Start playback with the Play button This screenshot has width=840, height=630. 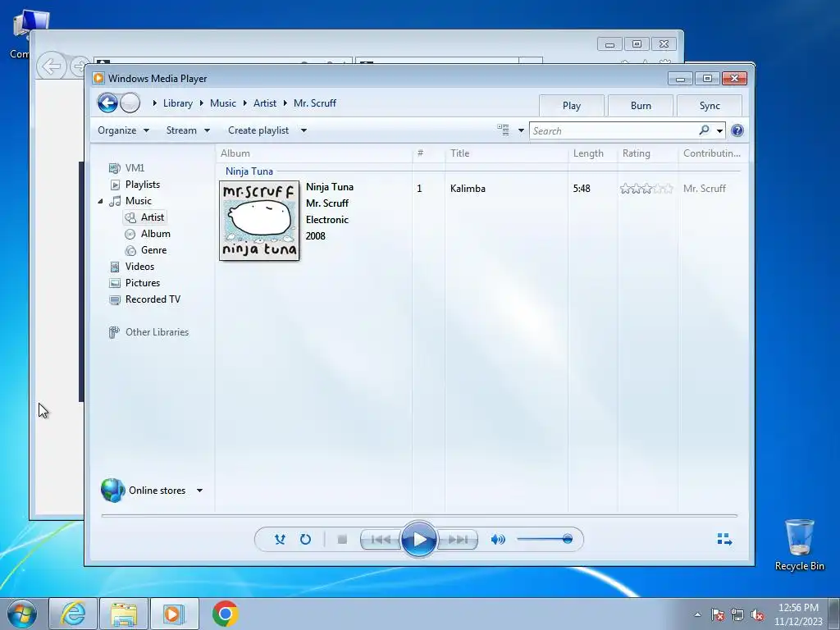(418, 540)
